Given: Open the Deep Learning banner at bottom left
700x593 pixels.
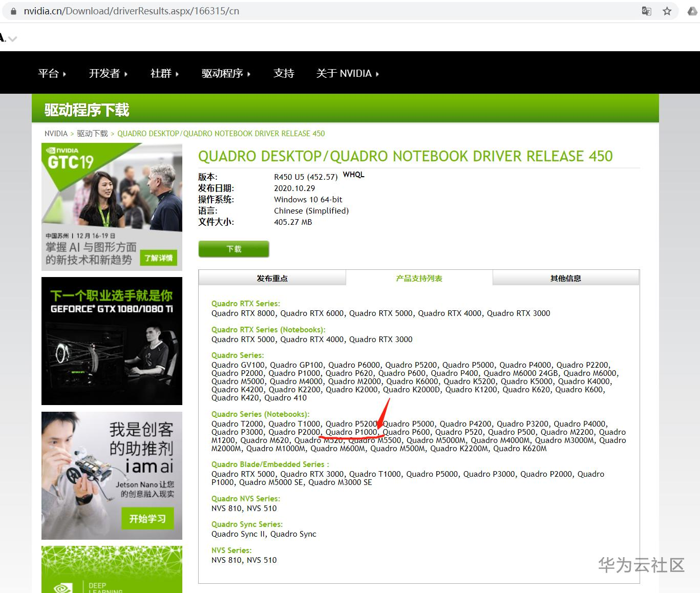Looking at the screenshot, I should 112,569.
